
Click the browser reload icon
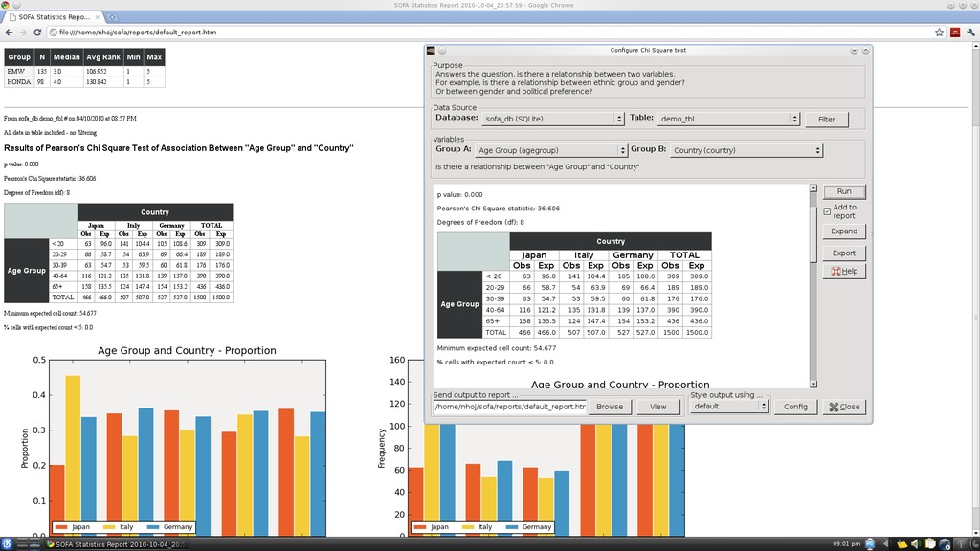click(x=35, y=33)
